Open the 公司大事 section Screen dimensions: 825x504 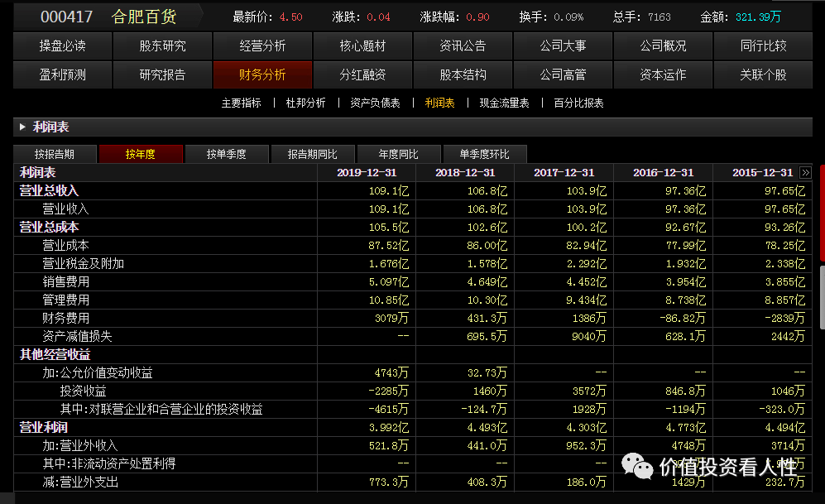click(563, 46)
